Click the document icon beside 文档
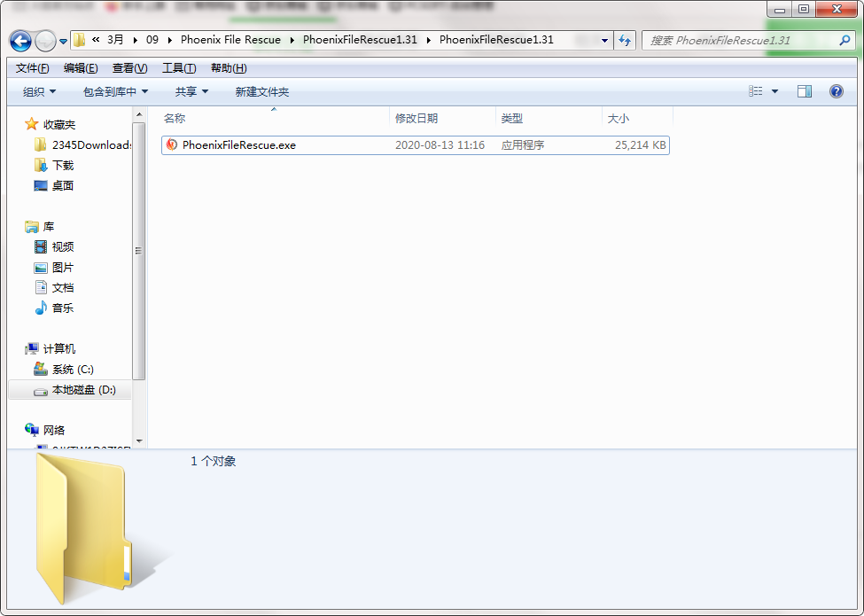The height and width of the screenshot is (616, 864). pyautogui.click(x=40, y=287)
